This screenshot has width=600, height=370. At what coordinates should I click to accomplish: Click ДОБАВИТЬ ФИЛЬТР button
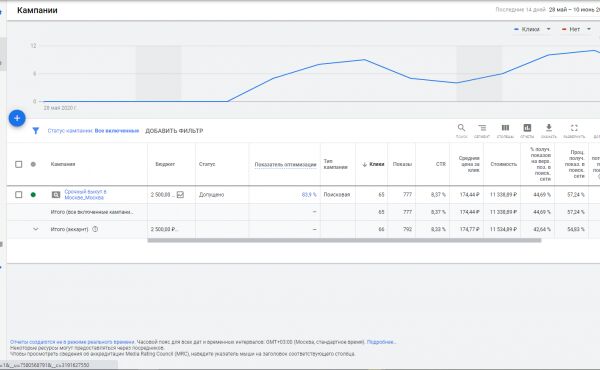point(174,131)
